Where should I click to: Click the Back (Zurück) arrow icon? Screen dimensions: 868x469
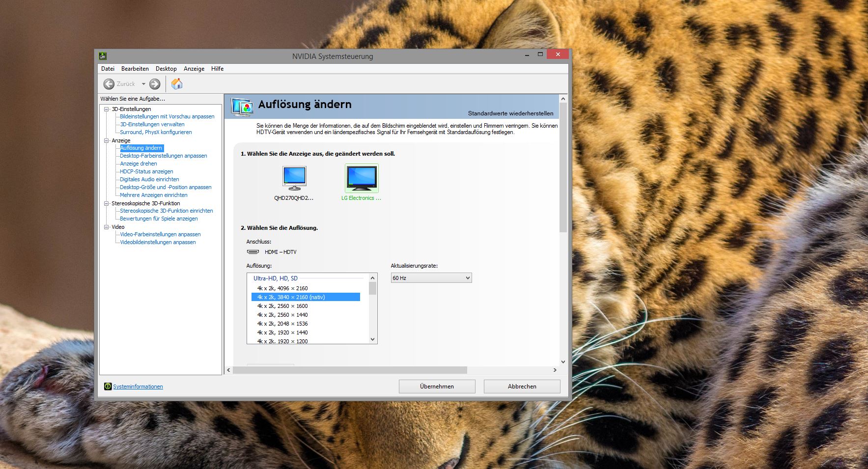coord(109,84)
